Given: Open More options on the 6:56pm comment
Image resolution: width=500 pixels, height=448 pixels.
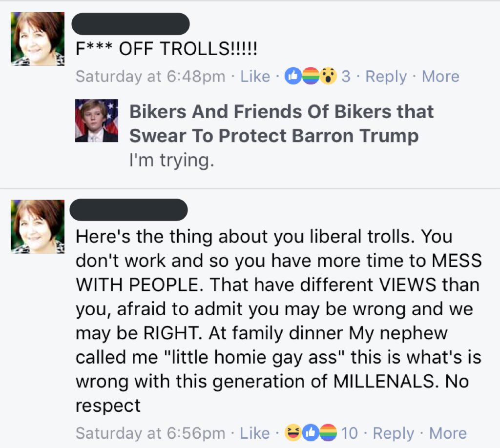Looking at the screenshot, I should [448, 433].
